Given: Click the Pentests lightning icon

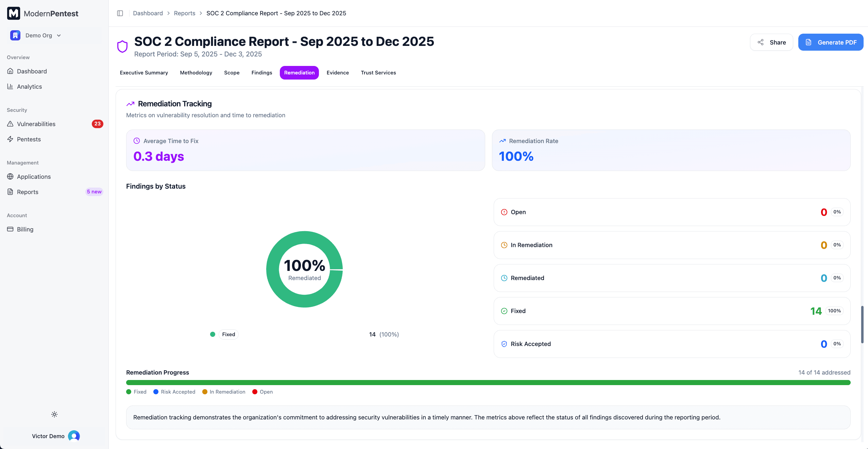Looking at the screenshot, I should click(10, 139).
